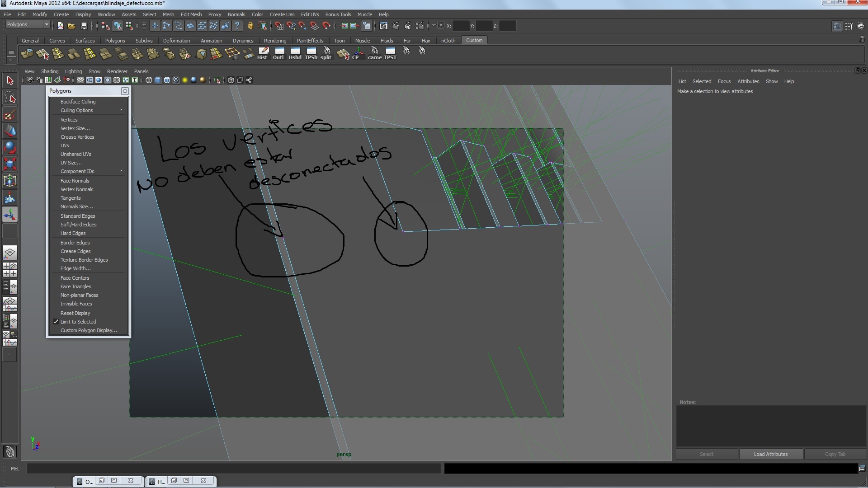Select the arrow Select tool in toolbox
This screenshot has height=488, width=868.
[x=10, y=81]
